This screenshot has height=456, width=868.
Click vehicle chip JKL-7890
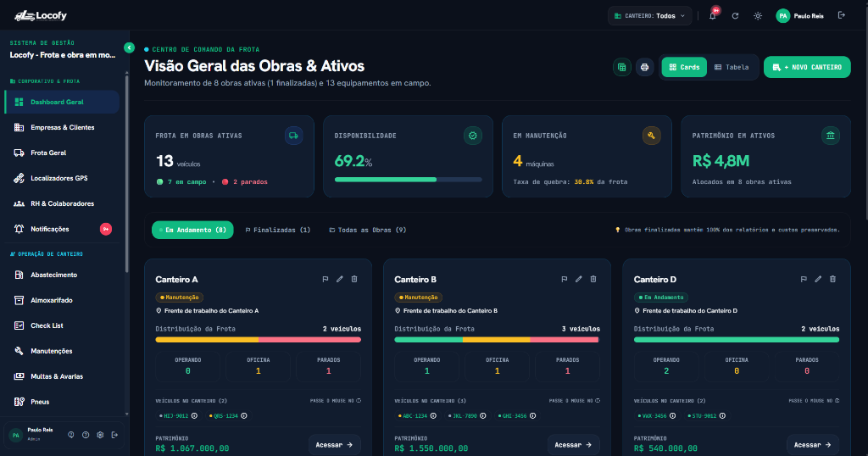(x=467, y=415)
